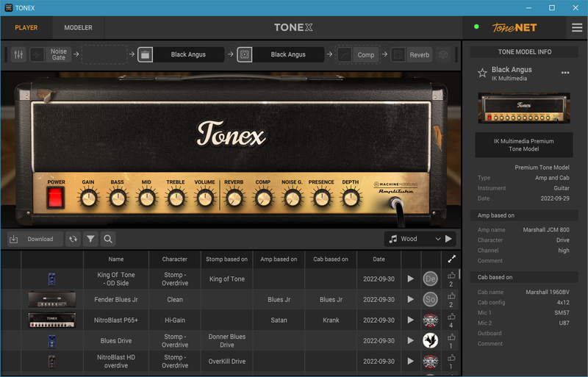Viewport: 588px width, 377px height.
Task: Open NitroBlast P65+ skull avatar
Action: 431,320
